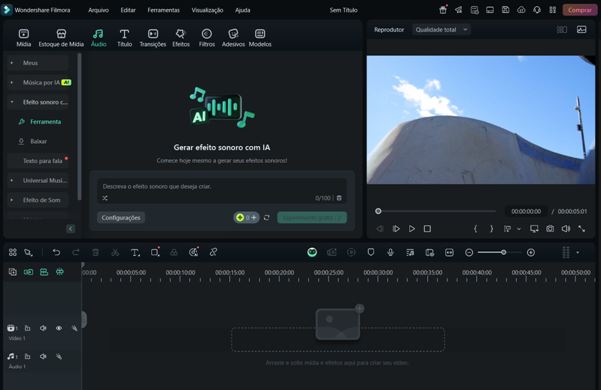The width and height of the screenshot is (603, 390).
Task: Open the Estoque de Mídia tab
Action: coord(61,38)
